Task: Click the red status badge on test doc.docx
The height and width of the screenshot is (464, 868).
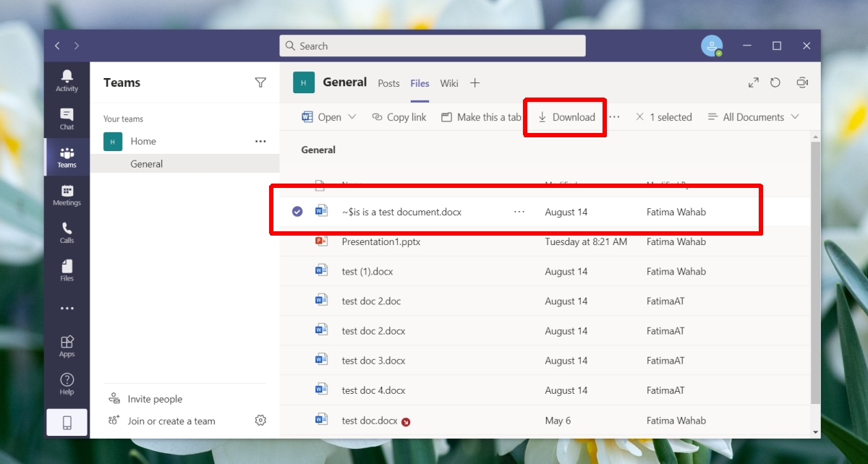Action: tap(406, 422)
